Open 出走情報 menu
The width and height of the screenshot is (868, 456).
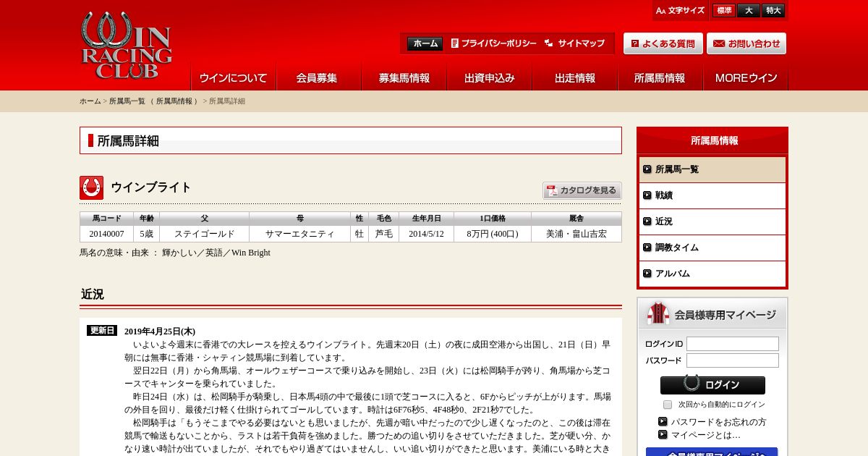click(x=574, y=78)
